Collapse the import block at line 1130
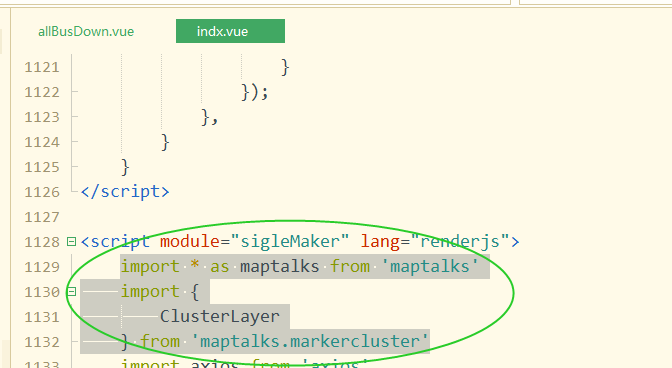This screenshot has width=672, height=368. [72, 292]
